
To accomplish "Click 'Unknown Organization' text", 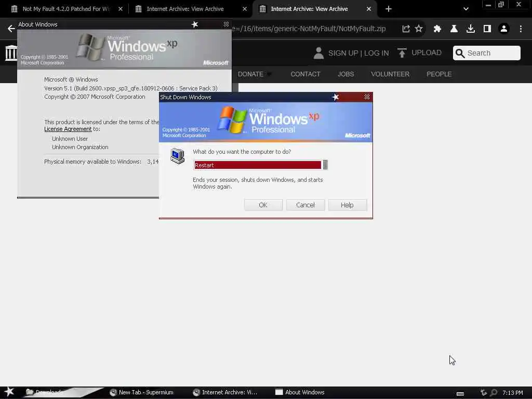I will [80, 147].
